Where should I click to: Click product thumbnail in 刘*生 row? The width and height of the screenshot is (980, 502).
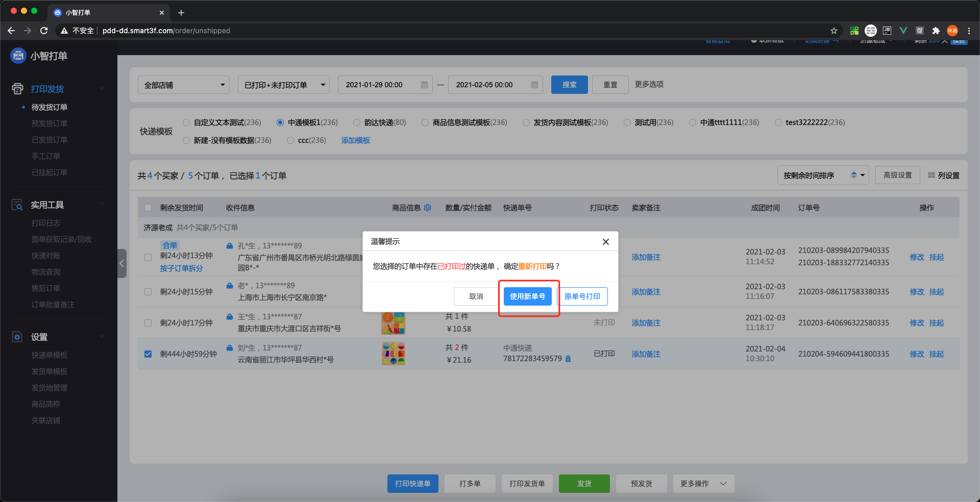pyautogui.click(x=393, y=354)
